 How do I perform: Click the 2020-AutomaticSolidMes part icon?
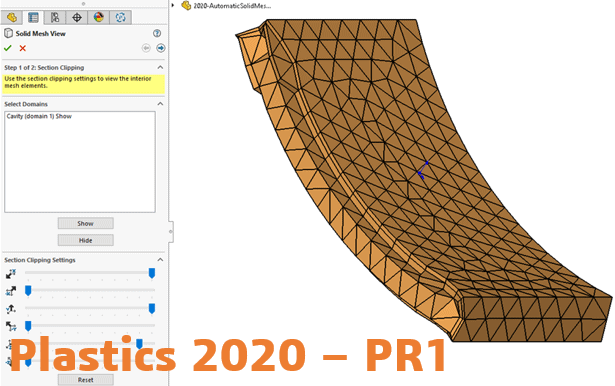[x=186, y=5]
